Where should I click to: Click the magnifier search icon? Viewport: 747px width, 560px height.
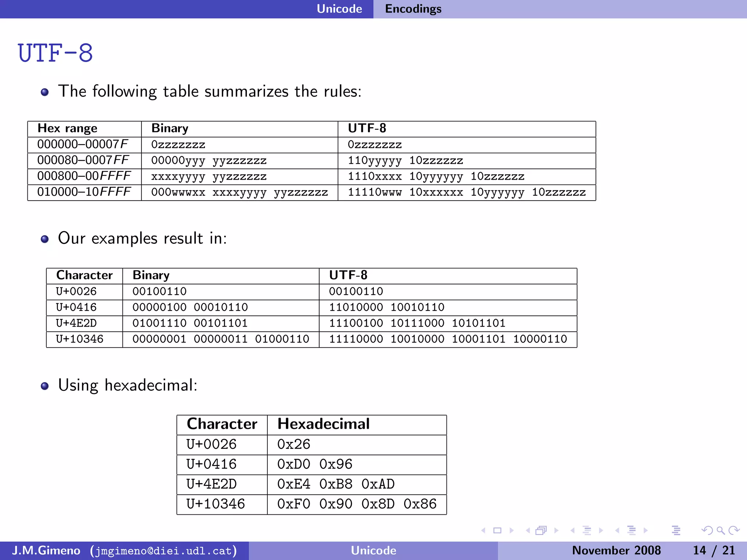pyautogui.click(x=720, y=530)
